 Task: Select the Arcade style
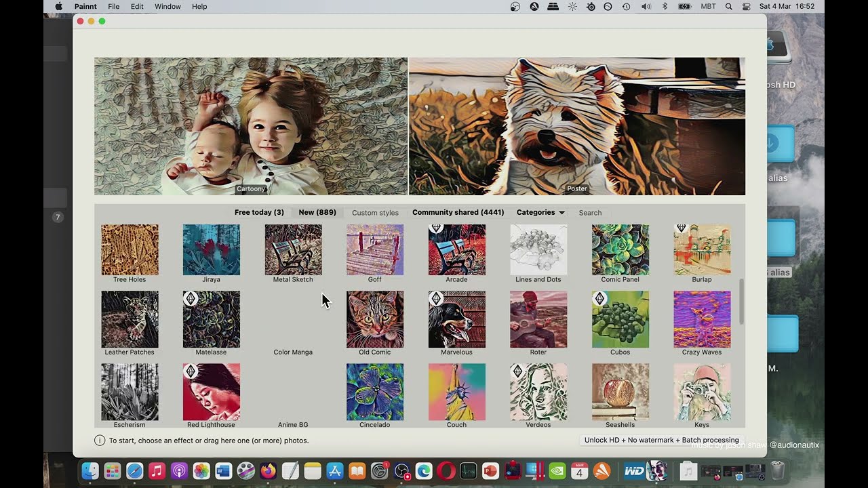(x=456, y=249)
